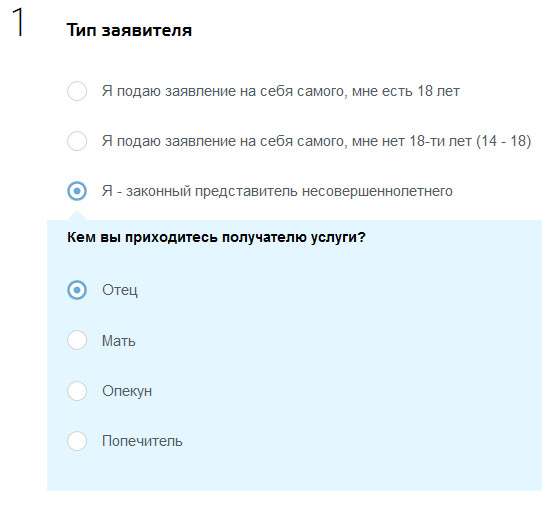Select radio button for applicant aged 14 - 18
Screen dimensions: 542x506
77,141
